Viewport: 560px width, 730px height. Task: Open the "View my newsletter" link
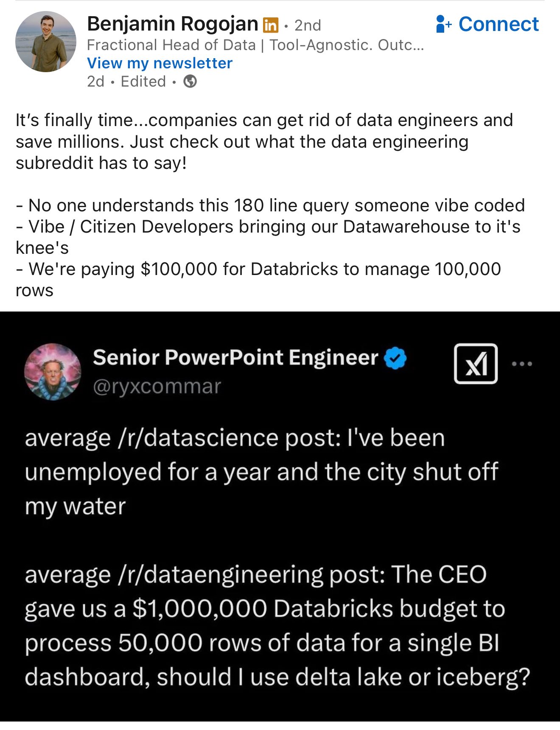160,63
